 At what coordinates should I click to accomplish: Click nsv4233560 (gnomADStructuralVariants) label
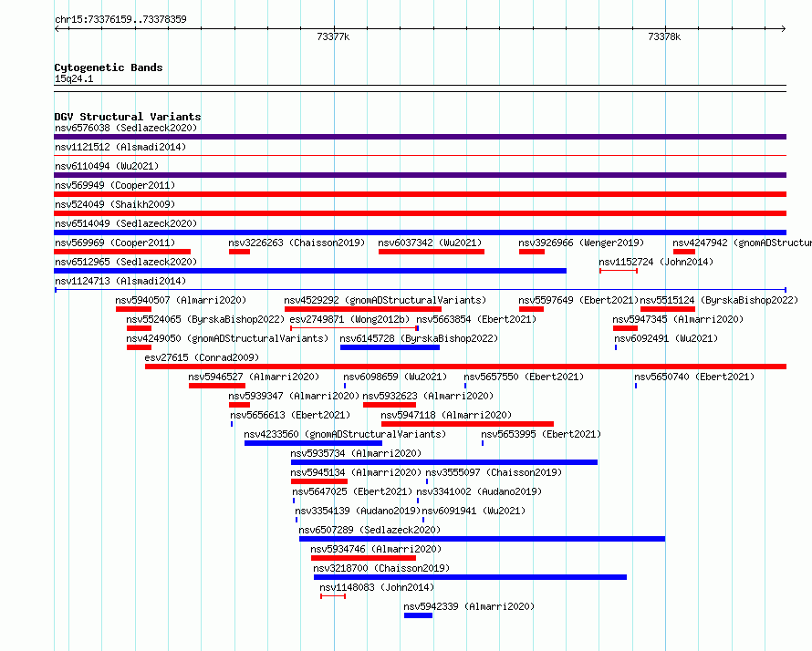345,434
